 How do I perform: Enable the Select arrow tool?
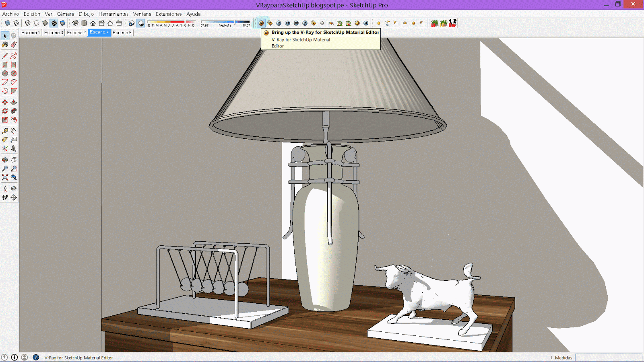[x=5, y=36]
